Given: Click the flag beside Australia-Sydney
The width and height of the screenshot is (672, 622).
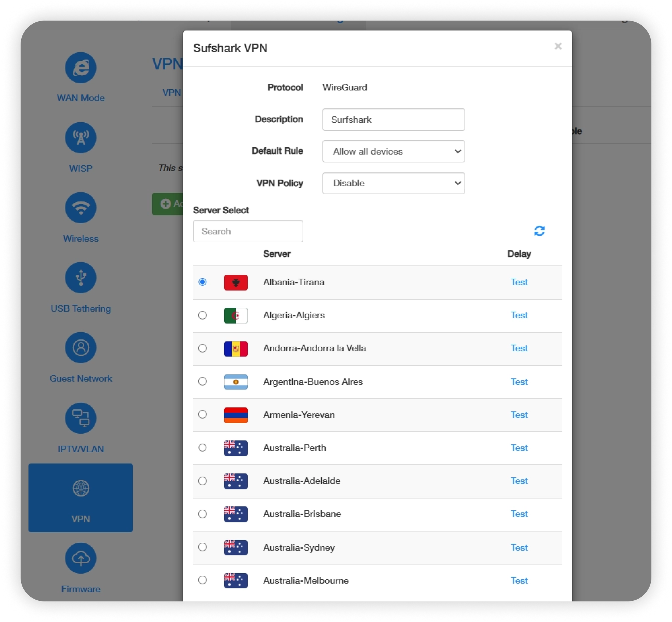Looking at the screenshot, I should point(236,547).
